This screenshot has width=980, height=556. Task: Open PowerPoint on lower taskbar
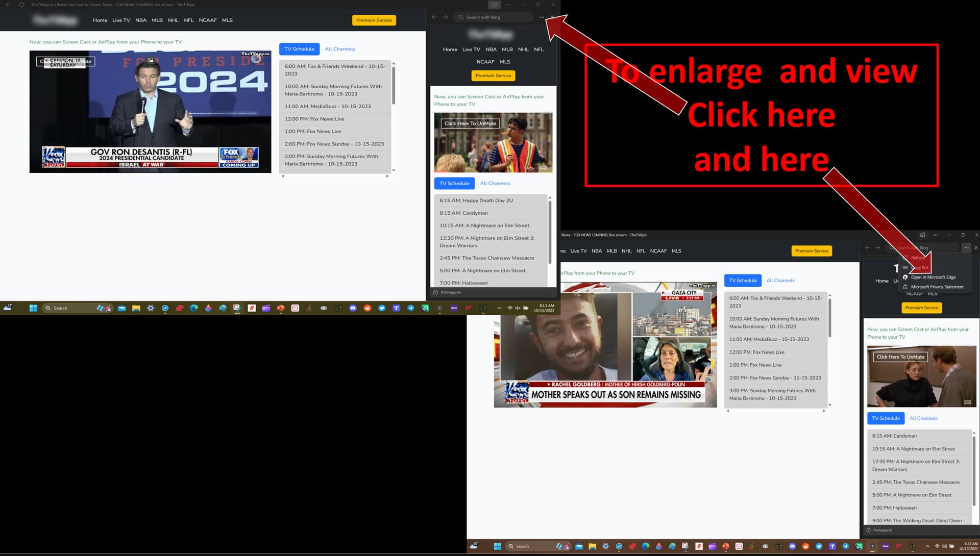tap(725, 546)
